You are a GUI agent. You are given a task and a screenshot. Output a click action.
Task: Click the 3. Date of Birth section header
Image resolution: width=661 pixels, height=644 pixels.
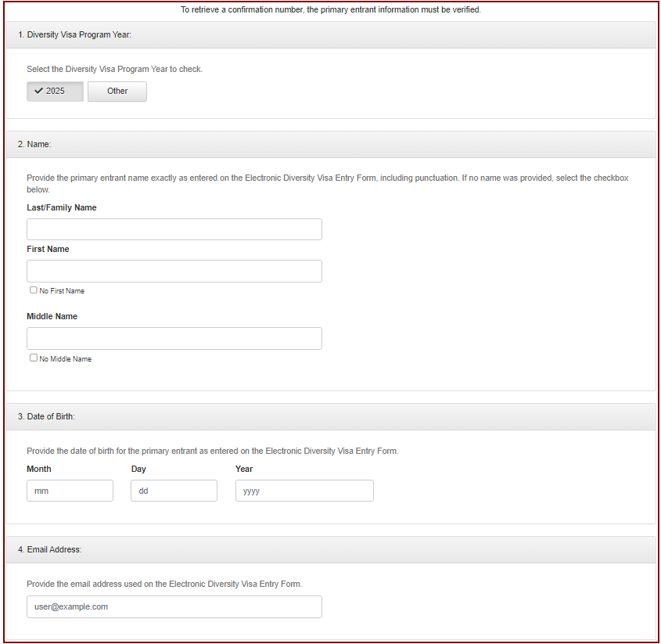click(331, 416)
